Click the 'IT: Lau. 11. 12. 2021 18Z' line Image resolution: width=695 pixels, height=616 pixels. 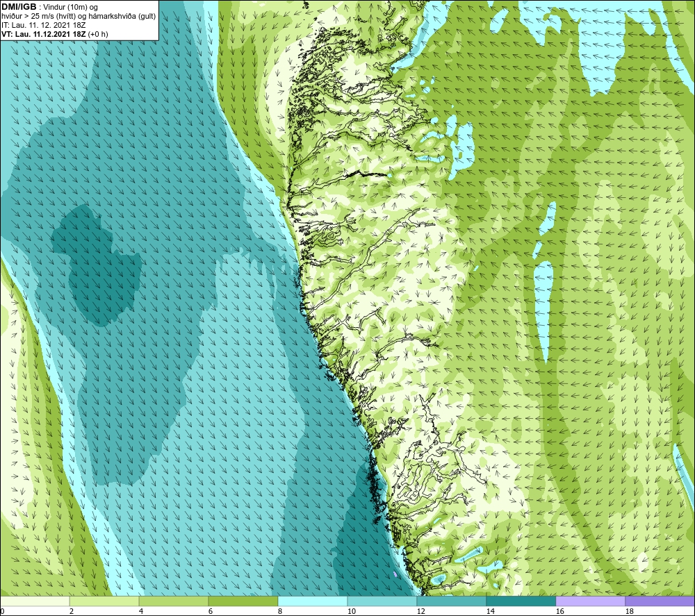click(x=43, y=25)
